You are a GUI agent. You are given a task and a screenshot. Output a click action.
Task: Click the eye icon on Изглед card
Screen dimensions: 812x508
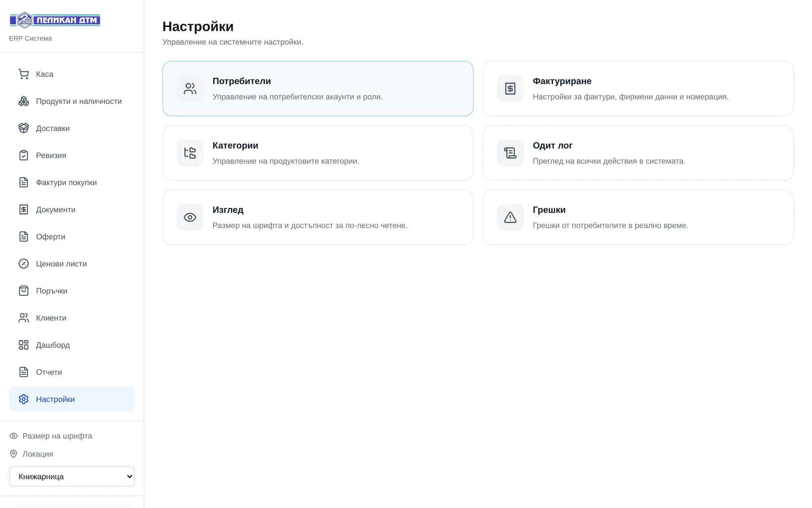coord(190,217)
